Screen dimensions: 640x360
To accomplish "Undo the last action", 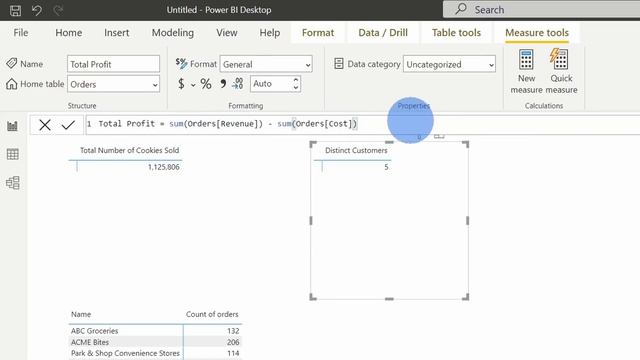I will point(37,10).
